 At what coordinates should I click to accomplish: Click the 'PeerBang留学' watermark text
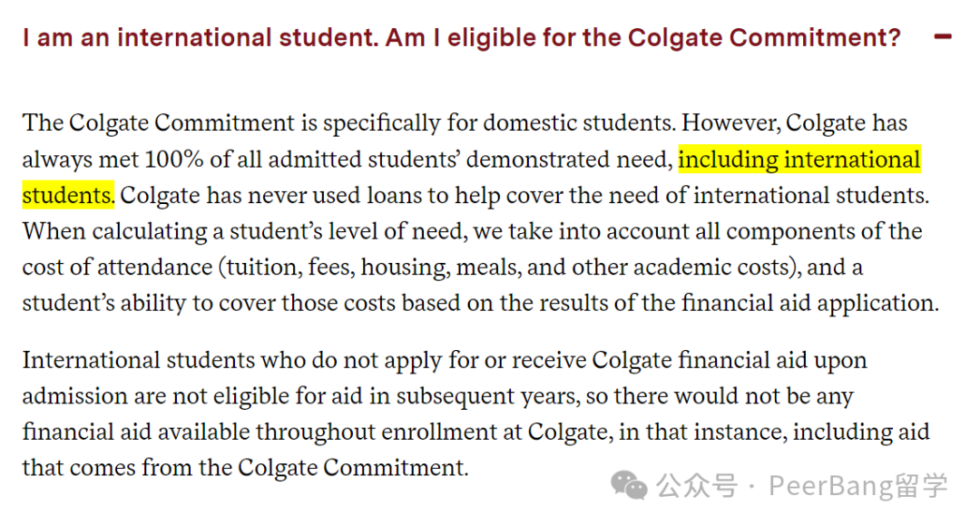coord(858,486)
